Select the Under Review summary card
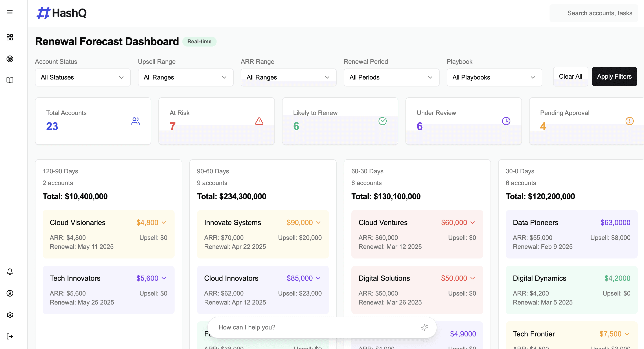 tap(464, 121)
